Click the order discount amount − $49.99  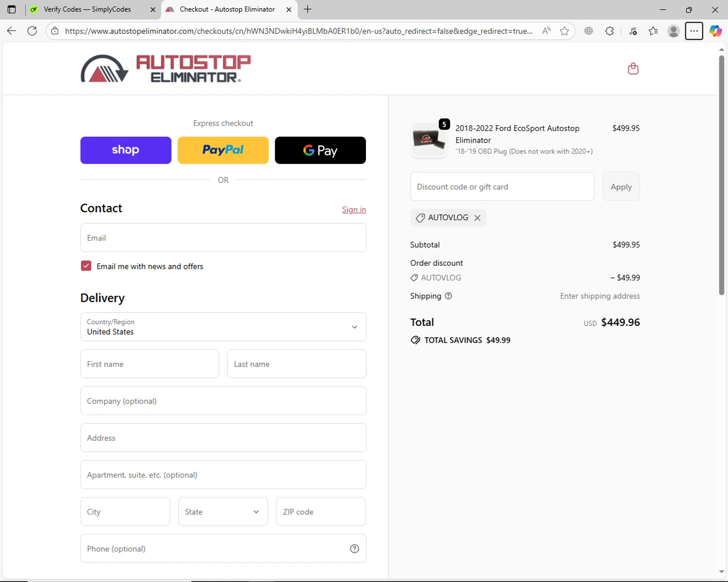[625, 278]
